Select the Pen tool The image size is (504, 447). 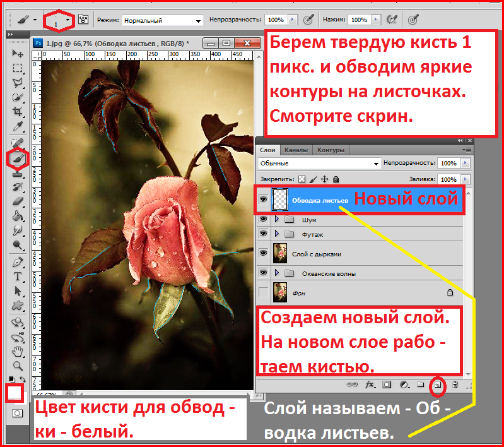click(18, 262)
